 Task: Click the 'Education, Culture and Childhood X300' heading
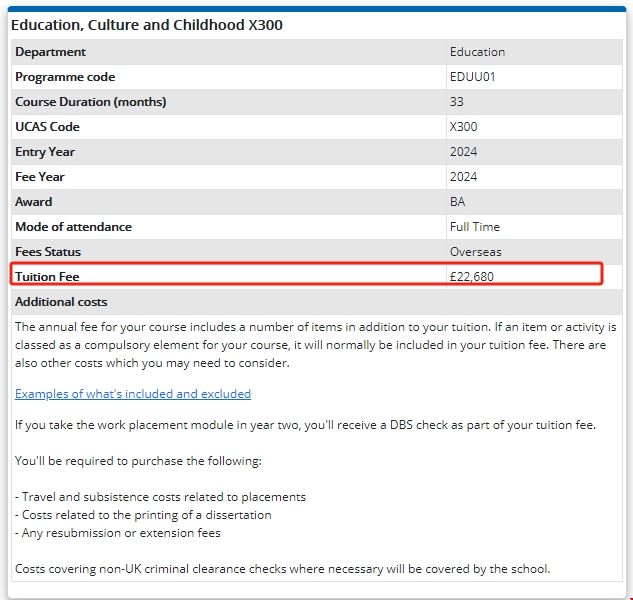point(146,24)
